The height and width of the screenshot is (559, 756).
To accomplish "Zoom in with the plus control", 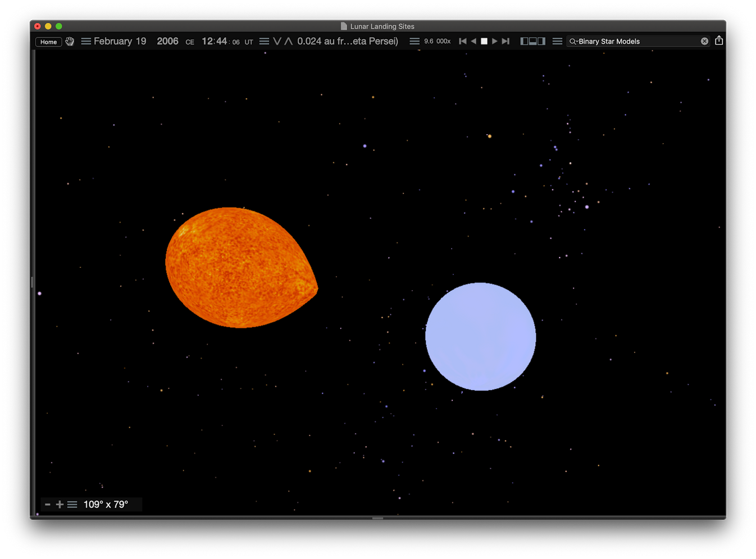I will coord(60,504).
